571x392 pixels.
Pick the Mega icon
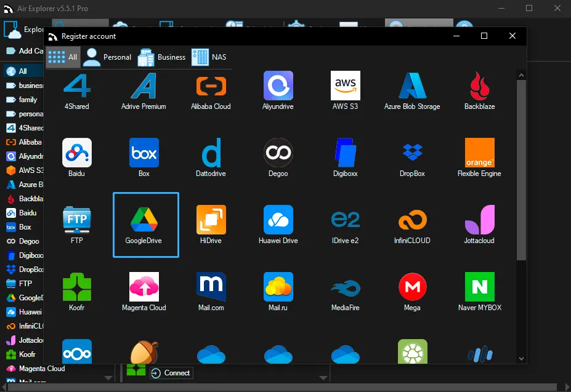click(412, 287)
